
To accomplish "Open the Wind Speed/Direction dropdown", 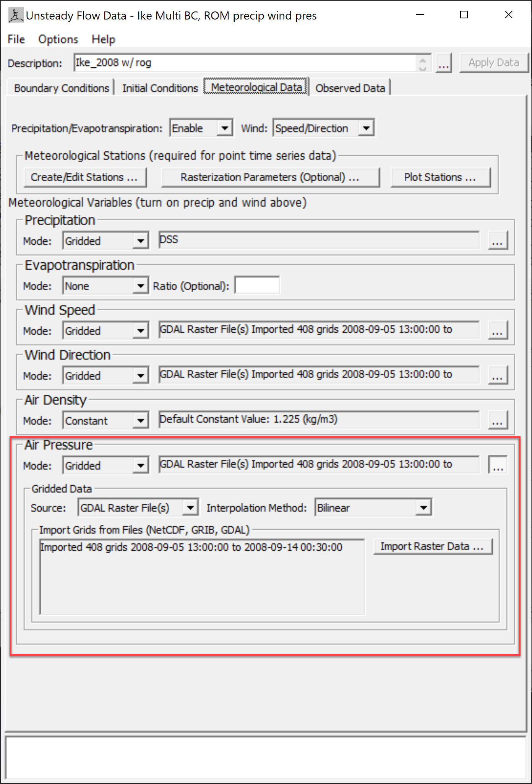I will (x=323, y=128).
